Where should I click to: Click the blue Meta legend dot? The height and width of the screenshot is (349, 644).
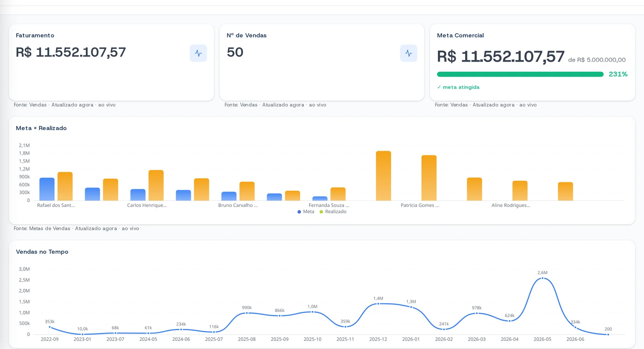[x=299, y=212]
